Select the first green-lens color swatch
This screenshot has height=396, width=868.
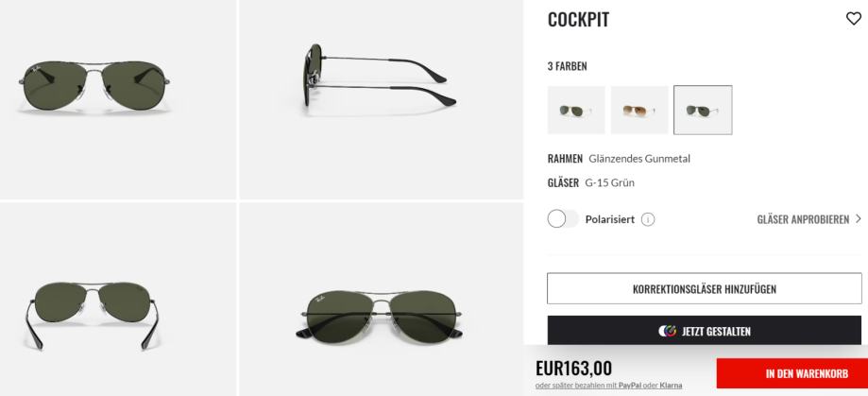[x=576, y=110]
